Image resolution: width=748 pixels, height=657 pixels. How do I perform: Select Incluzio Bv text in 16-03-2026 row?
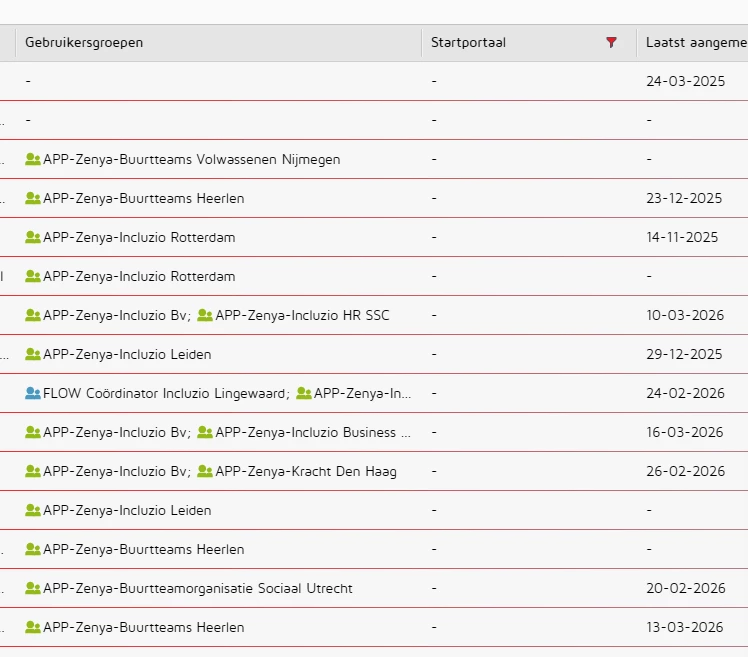[115, 432]
